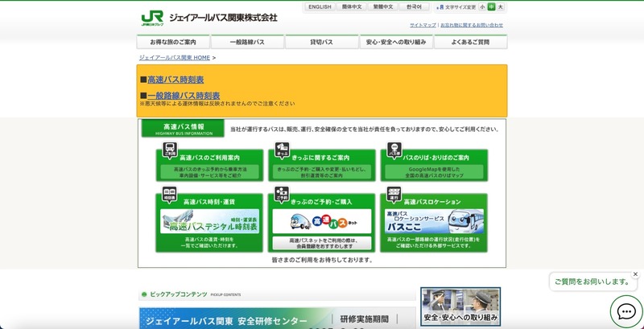The image size is (644, 329).
Task: Click the ピックアップコンテンツ green bullet icon
Action: pos(144,294)
